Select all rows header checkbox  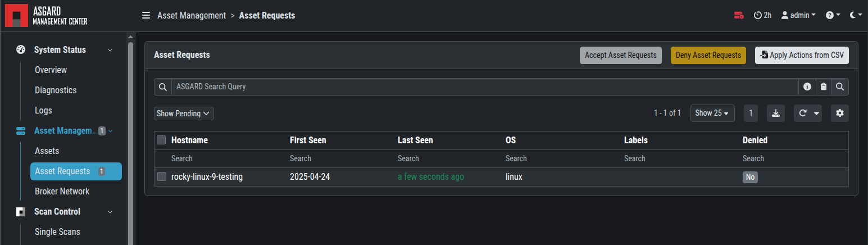click(x=162, y=140)
